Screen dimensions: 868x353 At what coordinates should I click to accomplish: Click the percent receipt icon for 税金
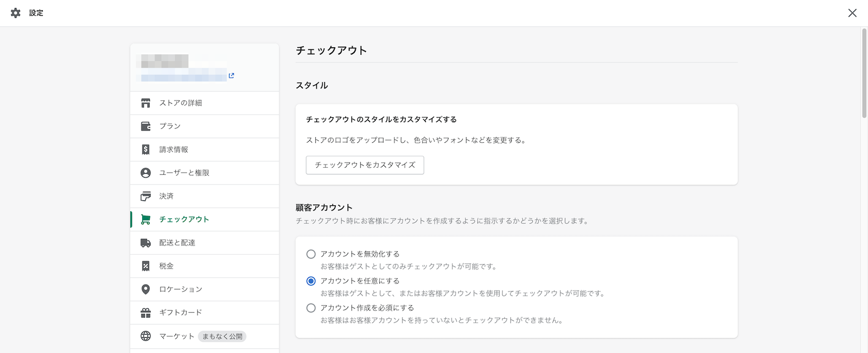click(x=145, y=266)
